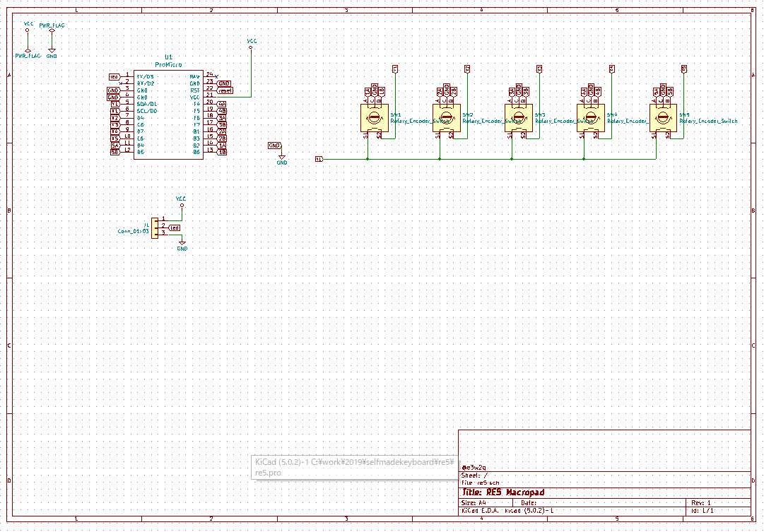Click the SW1 reference designator text
764x532 pixels.
[396, 115]
